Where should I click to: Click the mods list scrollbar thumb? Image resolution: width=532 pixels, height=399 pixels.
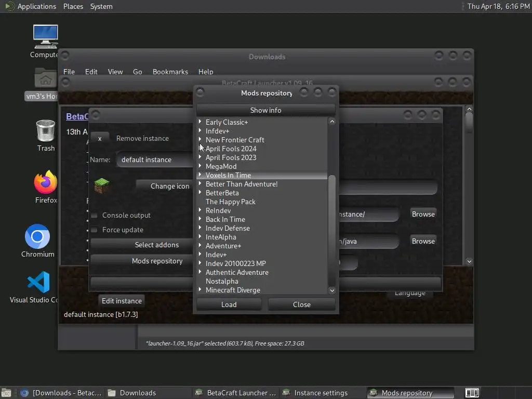pyautogui.click(x=332, y=231)
